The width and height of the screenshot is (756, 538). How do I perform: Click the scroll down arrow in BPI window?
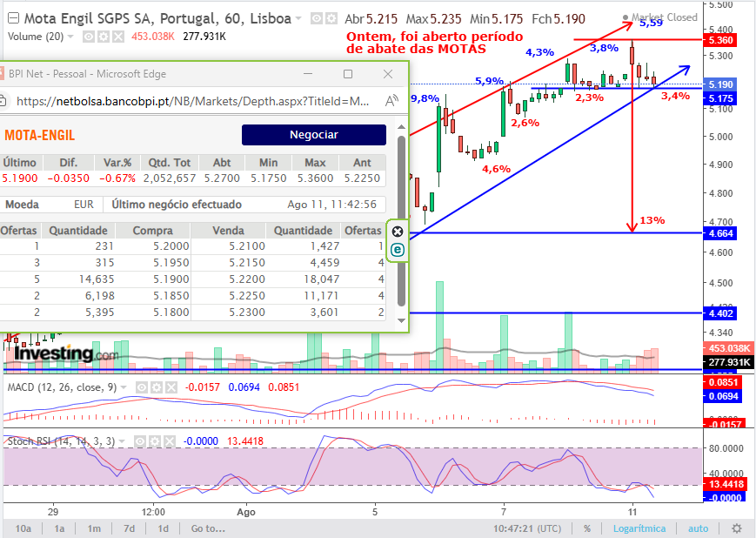[x=401, y=320]
